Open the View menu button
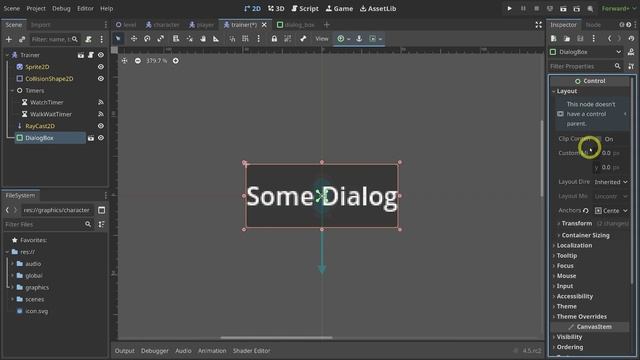This screenshot has width=640, height=360. (x=322, y=39)
